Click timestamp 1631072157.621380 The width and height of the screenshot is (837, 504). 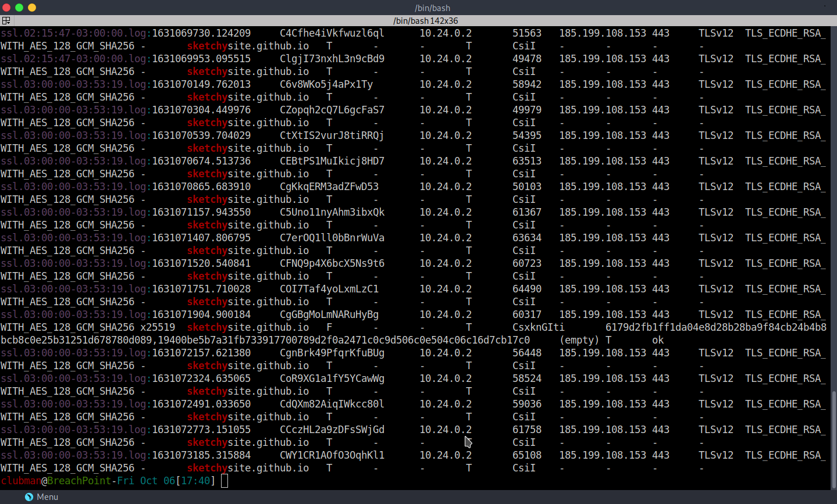tap(201, 353)
